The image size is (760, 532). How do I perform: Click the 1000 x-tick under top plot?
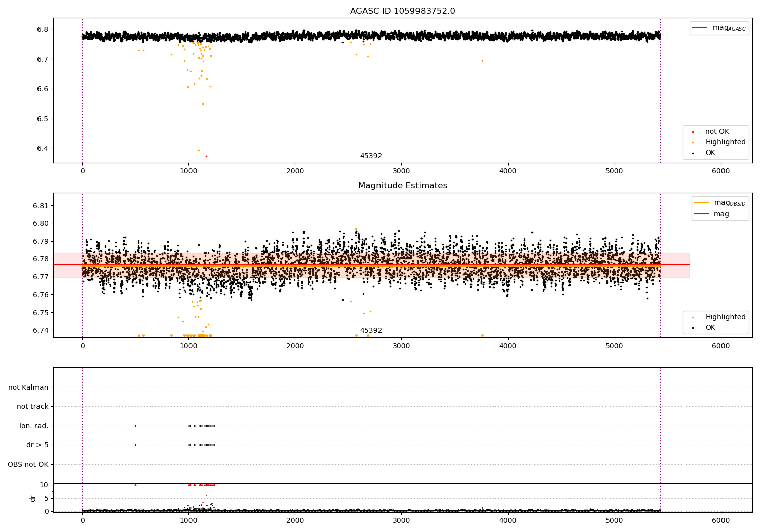[188, 171]
